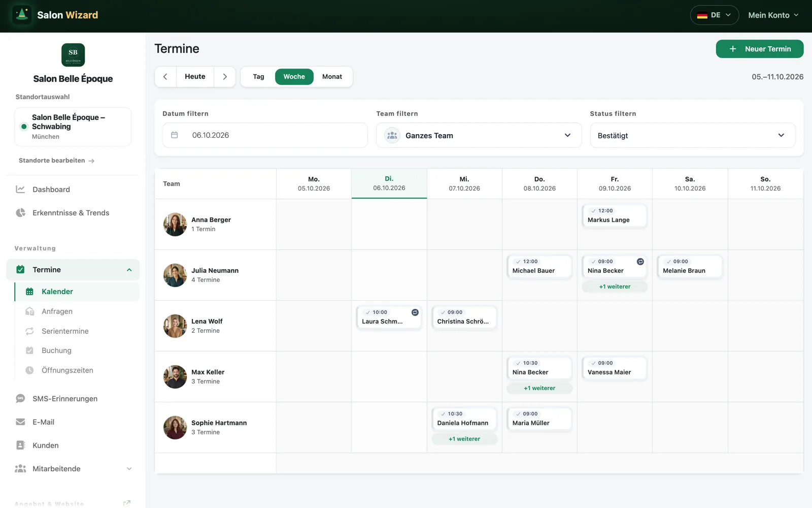Click the date filter field 06.10.2026
This screenshot has width=812, height=508.
[265, 135]
